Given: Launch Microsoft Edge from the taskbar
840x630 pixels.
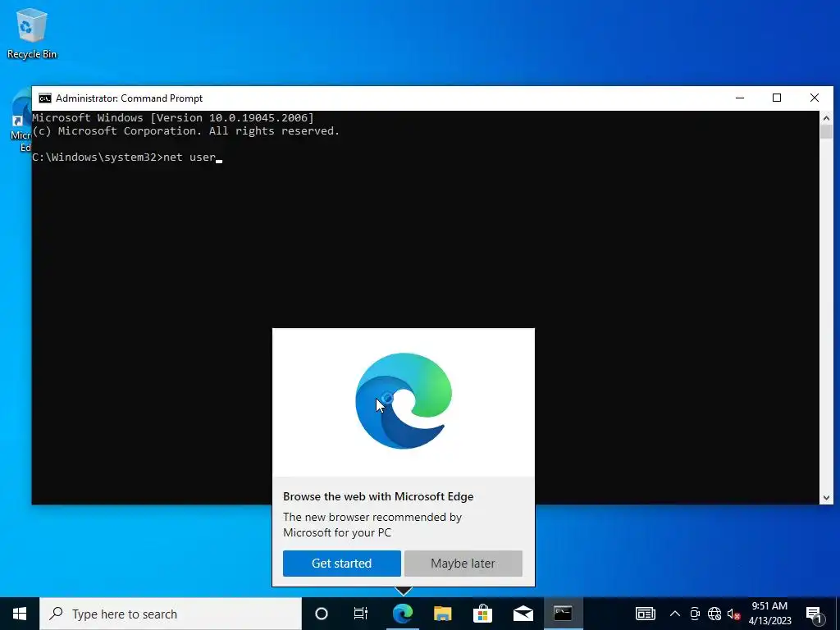Looking at the screenshot, I should pyautogui.click(x=402, y=614).
